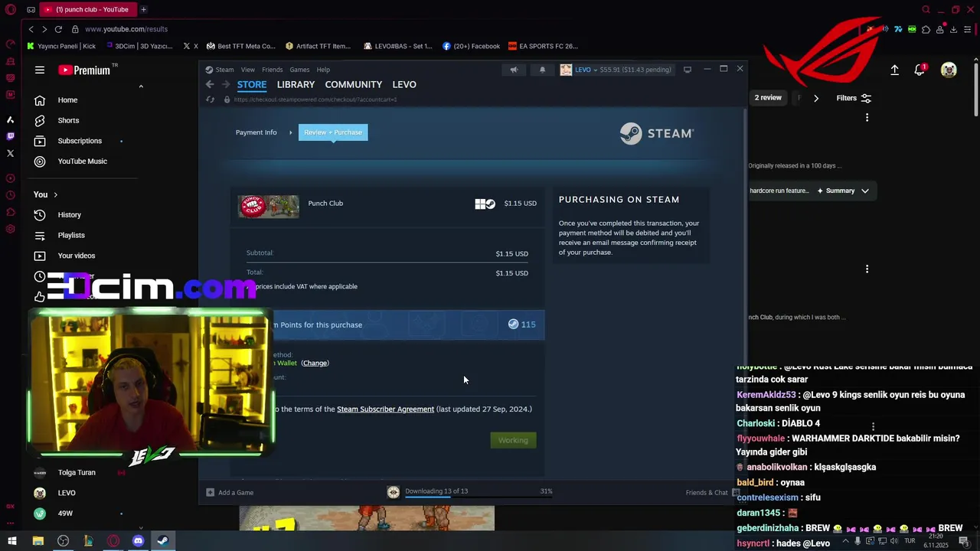Open the LEVO profile tab in Steam
This screenshot has height=551, width=980.
(404, 85)
